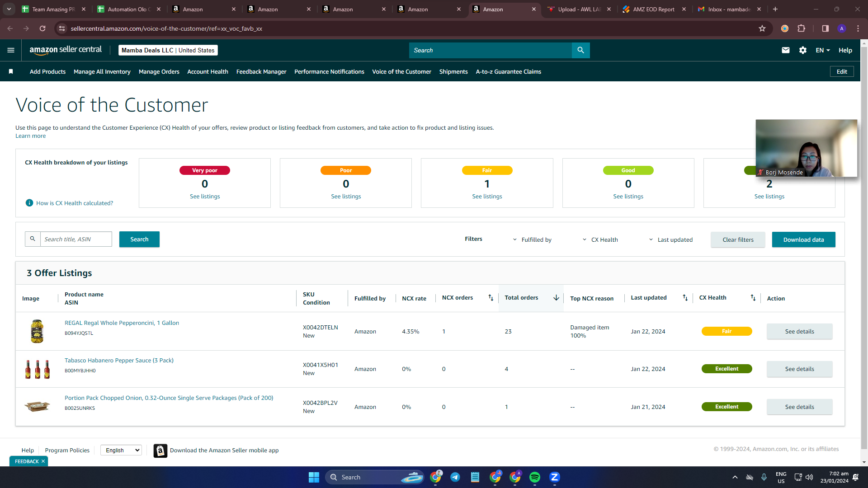Sort by NCX orders column arrows
The height and width of the screenshot is (488, 868).
click(x=491, y=297)
